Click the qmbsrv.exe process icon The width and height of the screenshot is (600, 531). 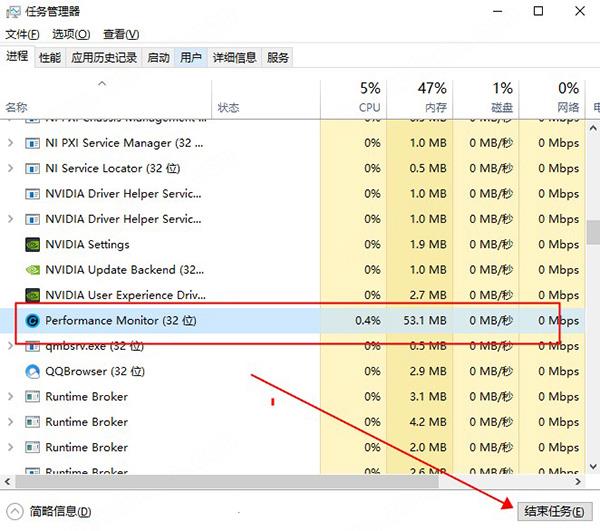coord(32,347)
